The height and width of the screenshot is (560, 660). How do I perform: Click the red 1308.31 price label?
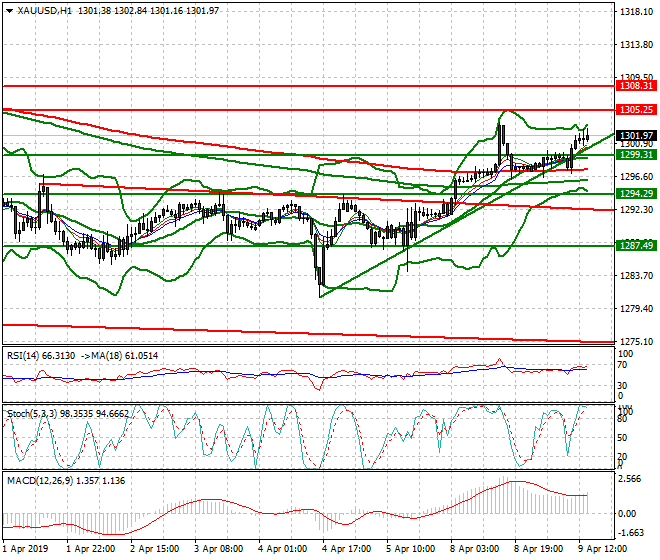pyautogui.click(x=636, y=86)
